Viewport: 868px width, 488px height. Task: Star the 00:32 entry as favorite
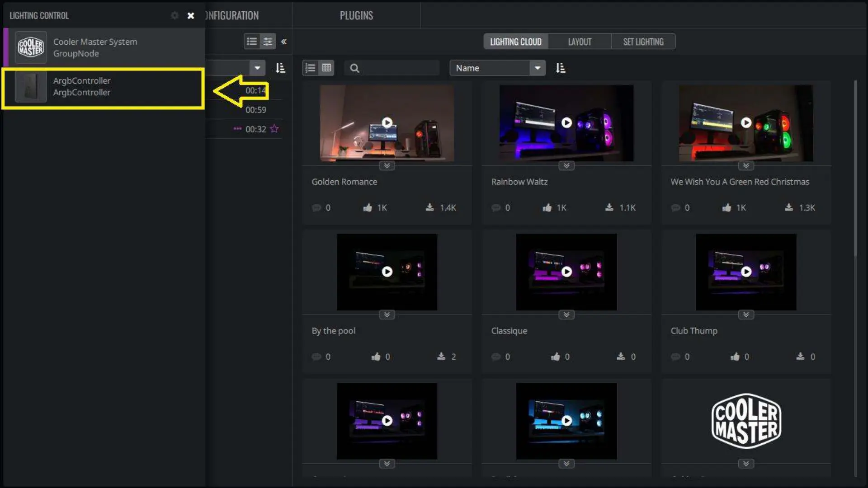(x=274, y=129)
